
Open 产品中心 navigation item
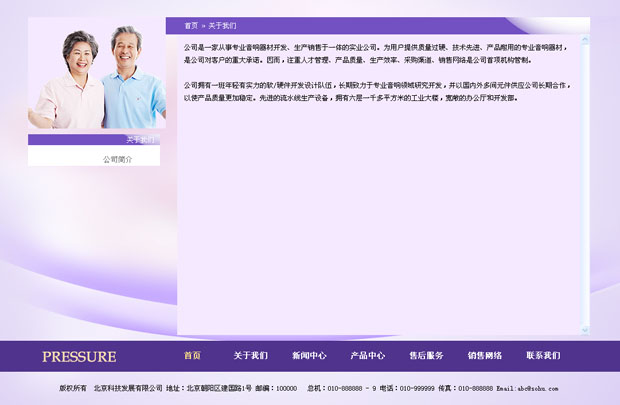click(x=368, y=356)
